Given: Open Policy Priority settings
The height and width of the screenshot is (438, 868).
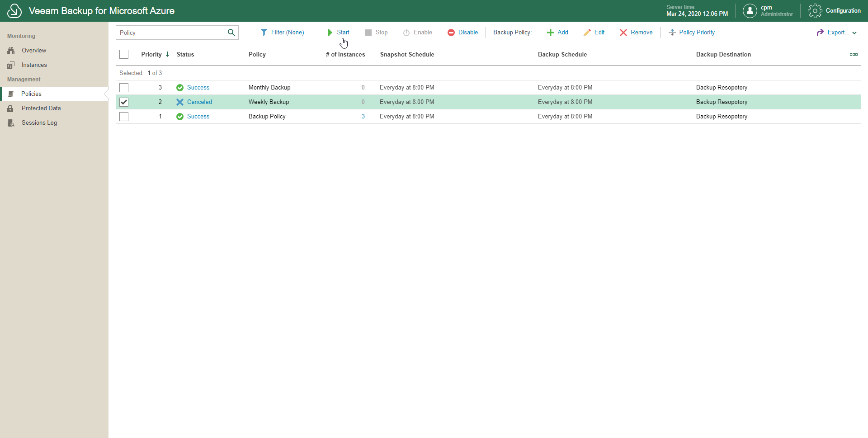Looking at the screenshot, I should point(692,33).
